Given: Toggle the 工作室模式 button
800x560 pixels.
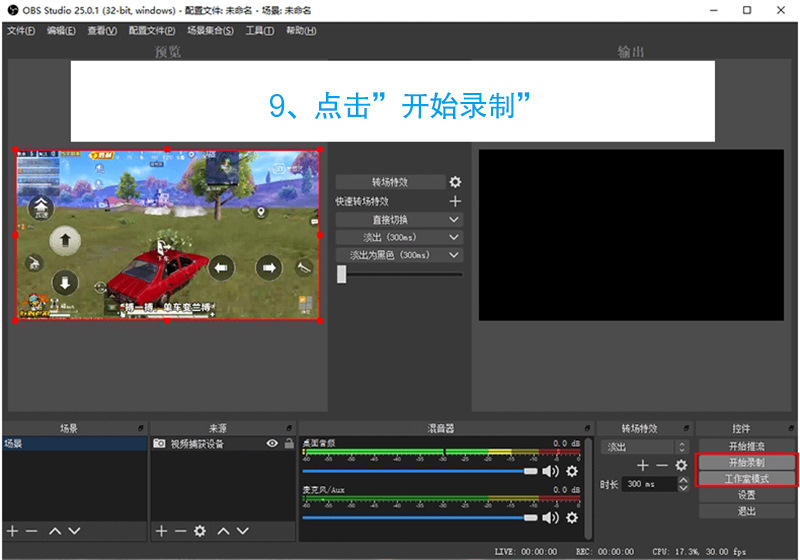Looking at the screenshot, I should (x=746, y=478).
